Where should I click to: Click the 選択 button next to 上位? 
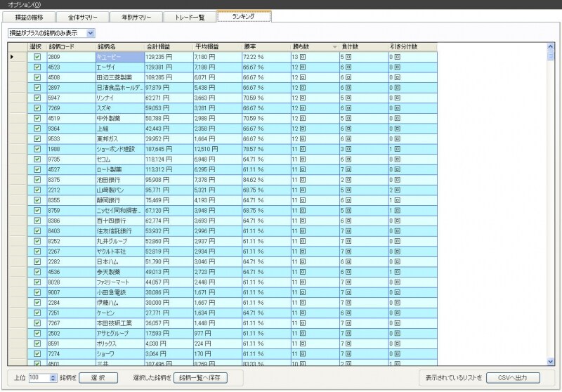(103, 377)
